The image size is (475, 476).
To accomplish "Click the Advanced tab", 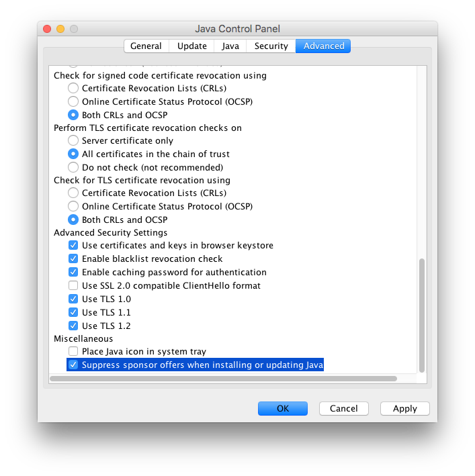I will point(323,46).
